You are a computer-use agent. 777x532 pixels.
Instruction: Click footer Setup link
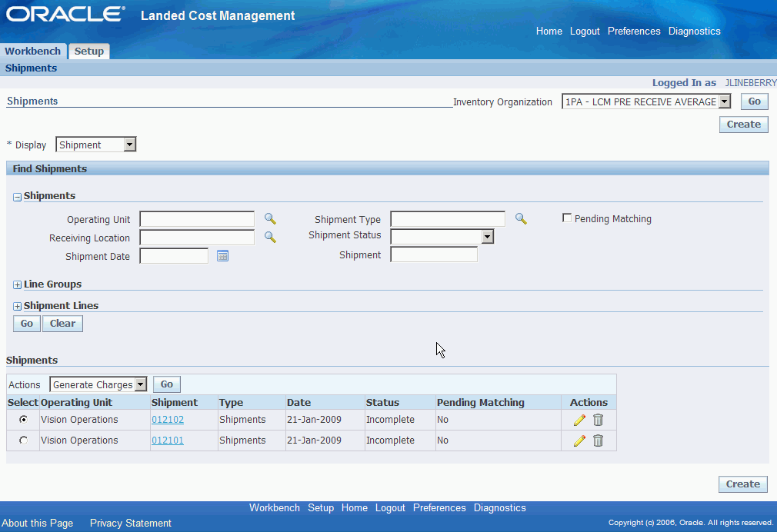(321, 507)
